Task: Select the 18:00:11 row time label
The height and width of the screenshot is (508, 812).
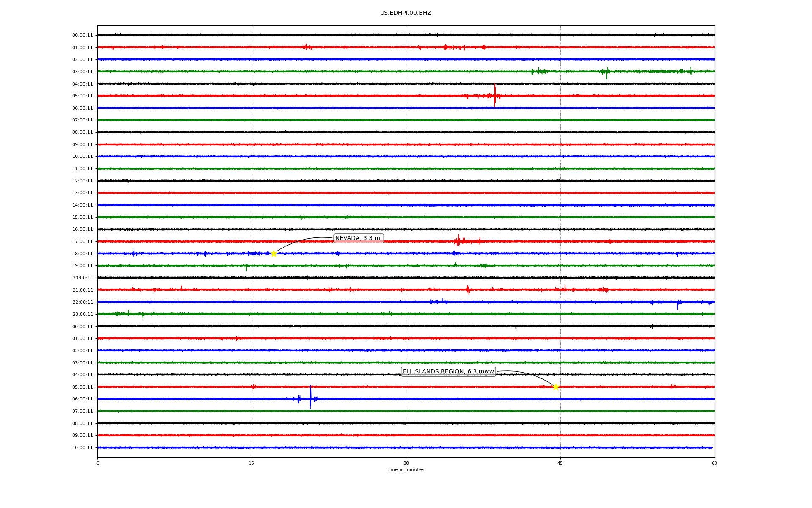Action: (x=82, y=254)
